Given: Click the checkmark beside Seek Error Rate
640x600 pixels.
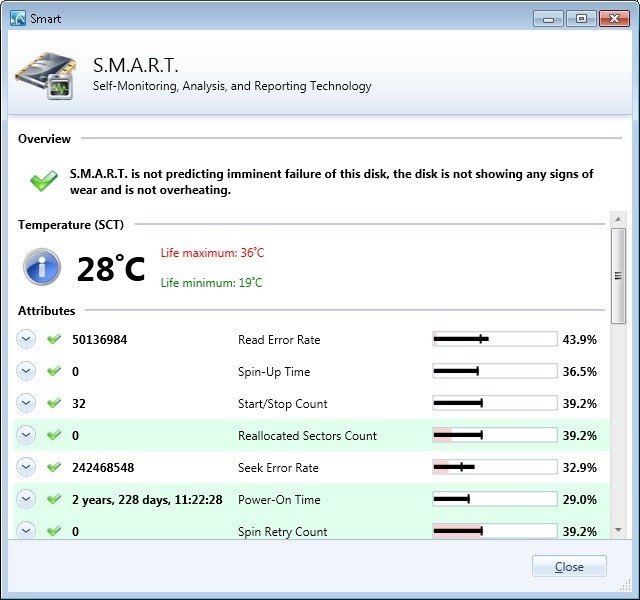Looking at the screenshot, I should click(54, 467).
